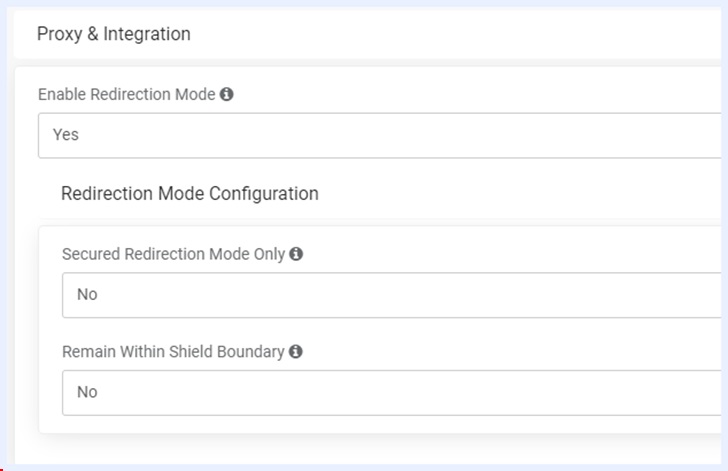Select the "No" value under Remain Within Shield Boundary
The image size is (728, 471).
(87, 392)
